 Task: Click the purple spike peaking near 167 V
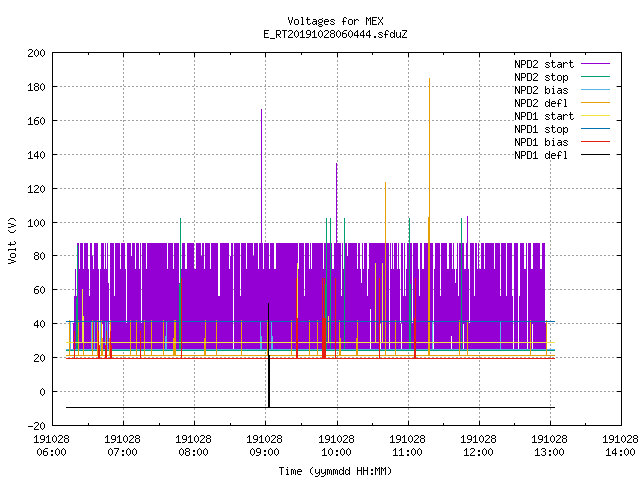tap(262, 176)
